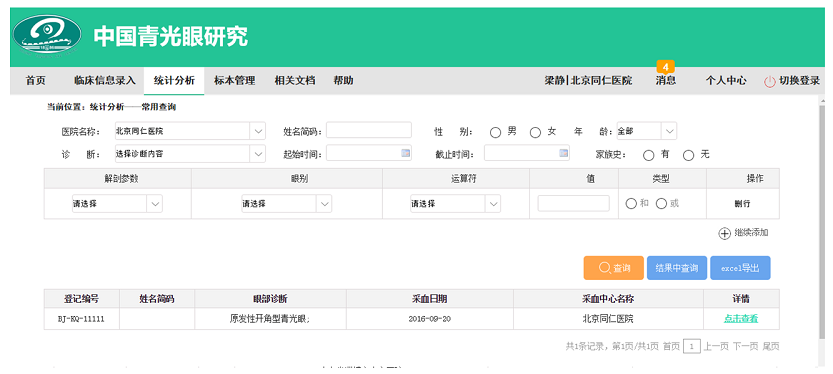The height and width of the screenshot is (374, 833).
Task: Open the 年龄 dropdown
Action: pos(647,131)
